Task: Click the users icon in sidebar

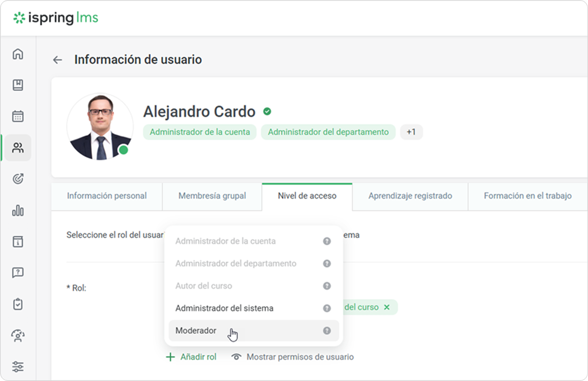Action: (18, 148)
